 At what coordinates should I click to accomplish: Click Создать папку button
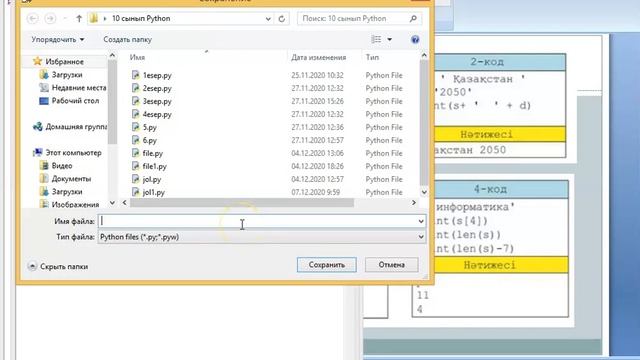[x=127, y=40]
